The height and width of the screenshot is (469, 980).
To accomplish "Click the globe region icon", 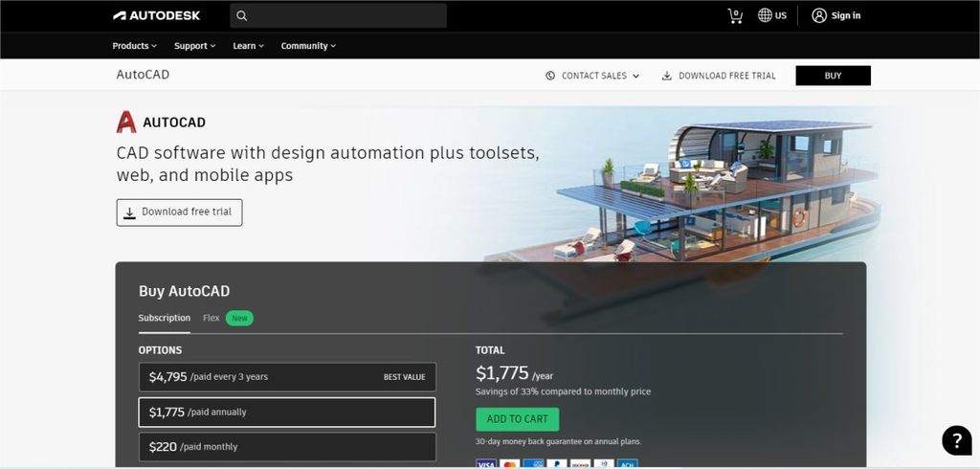I will click(765, 15).
